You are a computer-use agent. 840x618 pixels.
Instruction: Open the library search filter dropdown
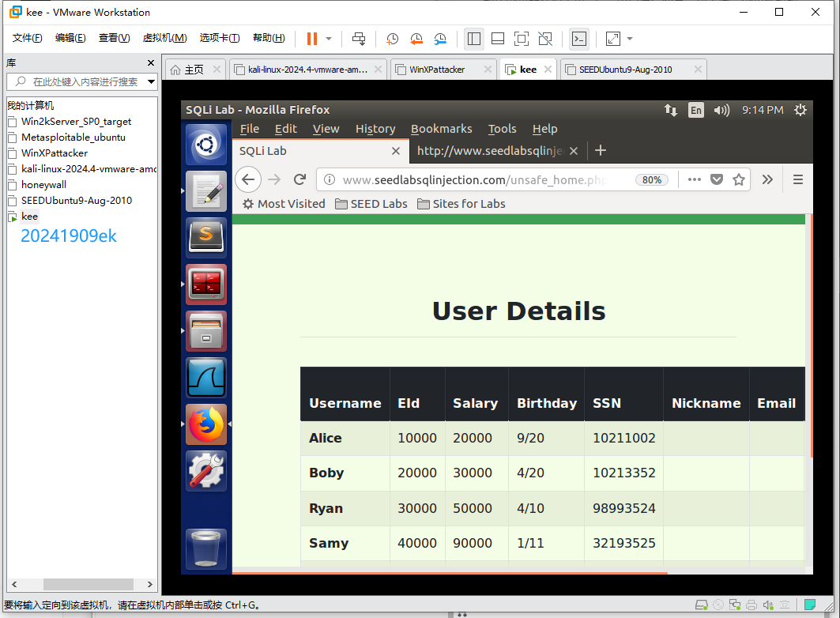151,82
